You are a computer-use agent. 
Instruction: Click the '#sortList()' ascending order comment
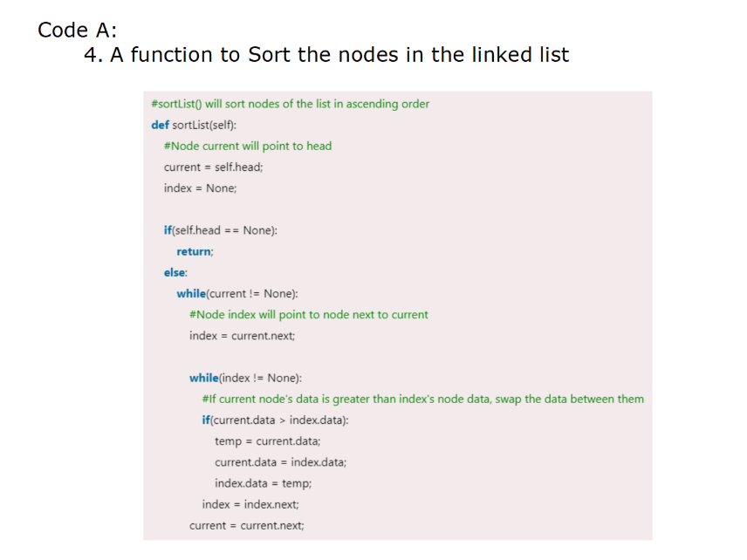[290, 104]
